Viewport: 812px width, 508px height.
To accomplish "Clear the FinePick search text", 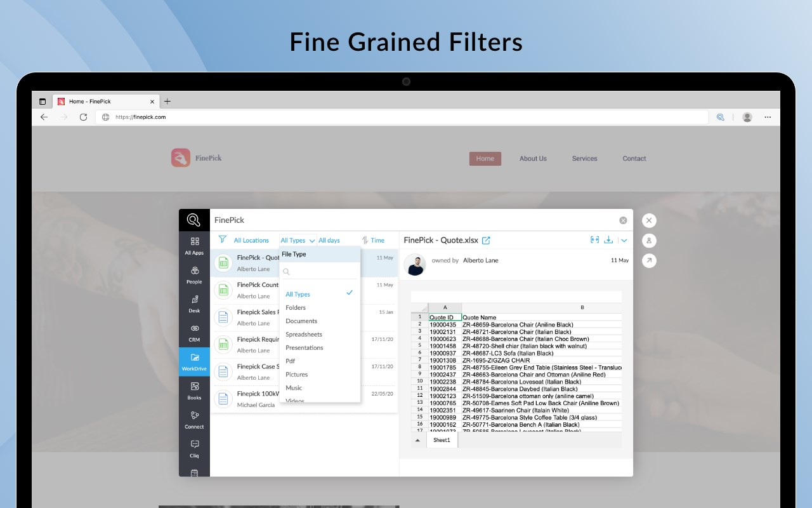I will pyautogui.click(x=623, y=220).
